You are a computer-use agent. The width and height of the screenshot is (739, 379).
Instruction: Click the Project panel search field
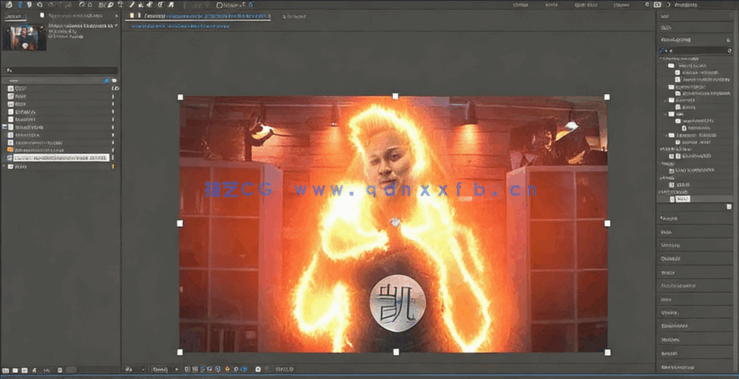61,70
